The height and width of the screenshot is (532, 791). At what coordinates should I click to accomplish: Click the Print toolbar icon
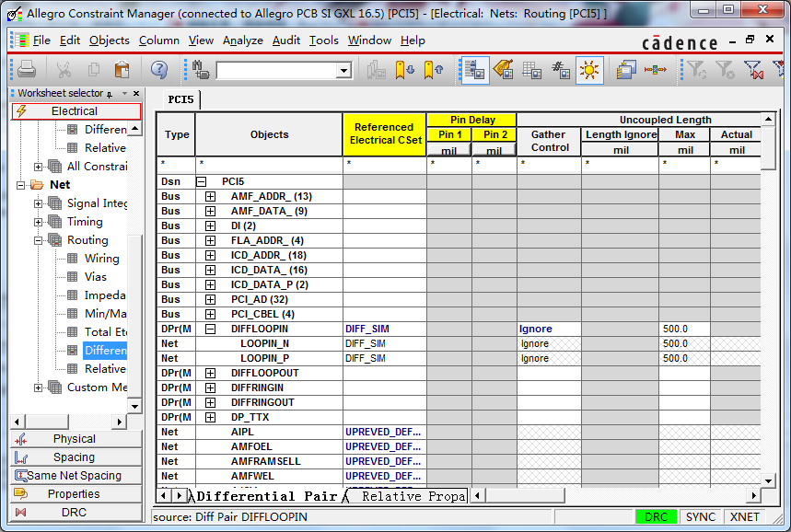point(27,70)
